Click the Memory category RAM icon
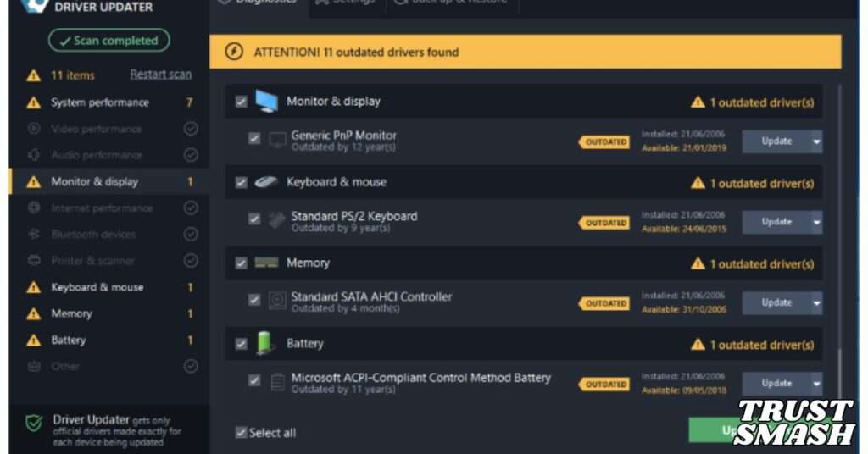This screenshot has height=454, width=868. (266, 263)
